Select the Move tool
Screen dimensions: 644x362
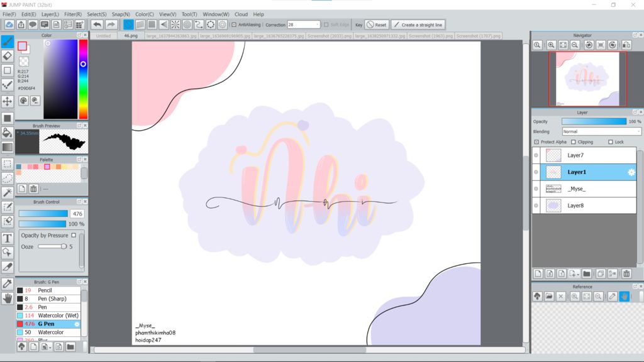pos(8,101)
